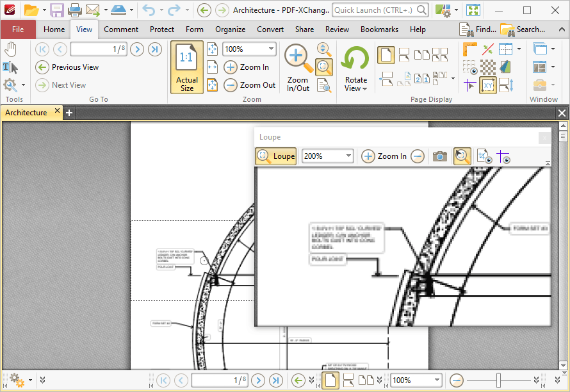Toggle transparency grid display
Image resolution: width=570 pixels, height=392 pixels.
point(488,67)
